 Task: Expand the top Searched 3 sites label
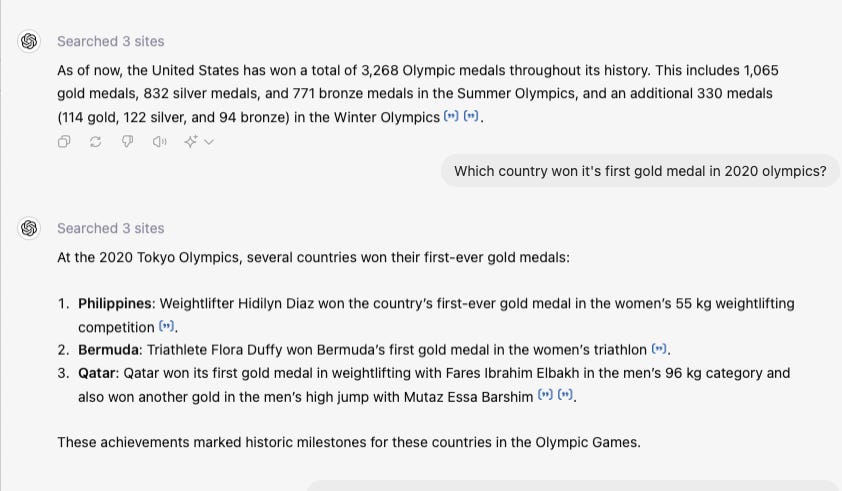[111, 41]
